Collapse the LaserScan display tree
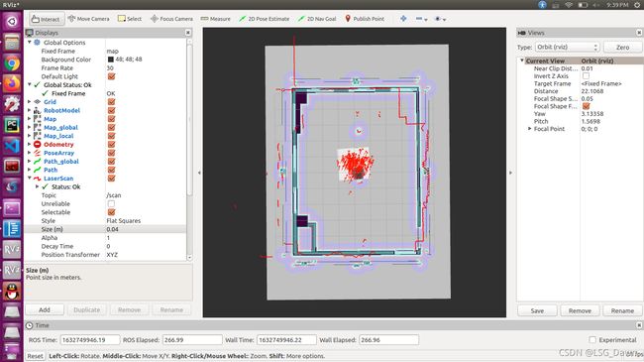This screenshot has height=362, width=644. 29,179
